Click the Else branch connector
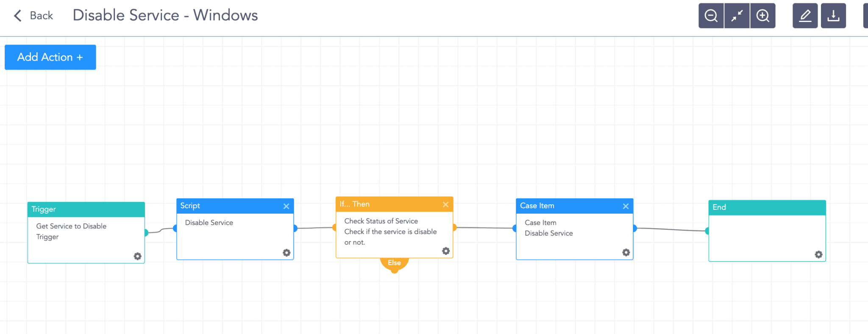 coord(394,264)
